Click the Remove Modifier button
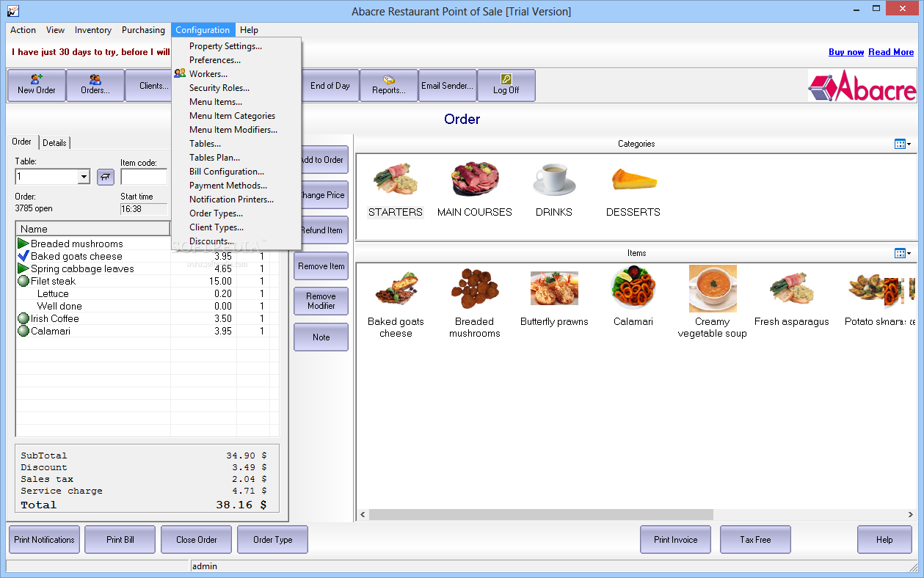The width and height of the screenshot is (924, 578). [321, 301]
